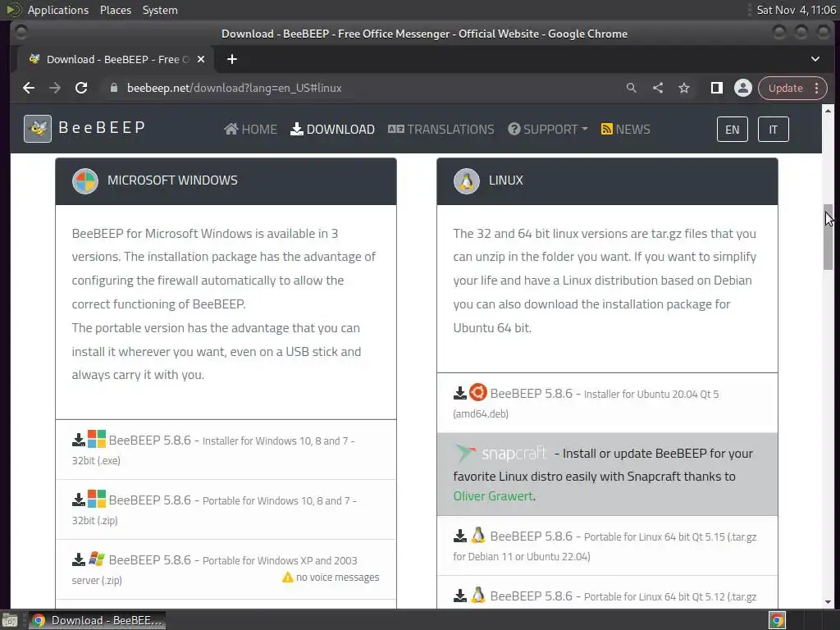This screenshot has height=630, width=840.
Task: Click the site info padlock icon
Action: (x=113, y=88)
